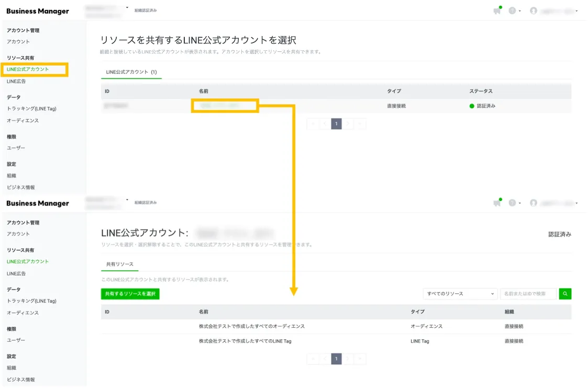Click the Business Manager logo in the upper screenshot
The height and width of the screenshot is (388, 588).
click(x=38, y=11)
